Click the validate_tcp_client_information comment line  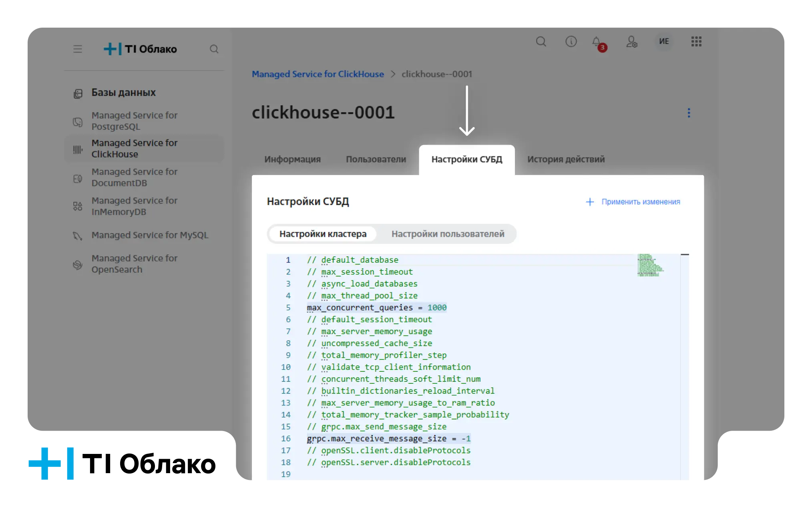point(389,367)
